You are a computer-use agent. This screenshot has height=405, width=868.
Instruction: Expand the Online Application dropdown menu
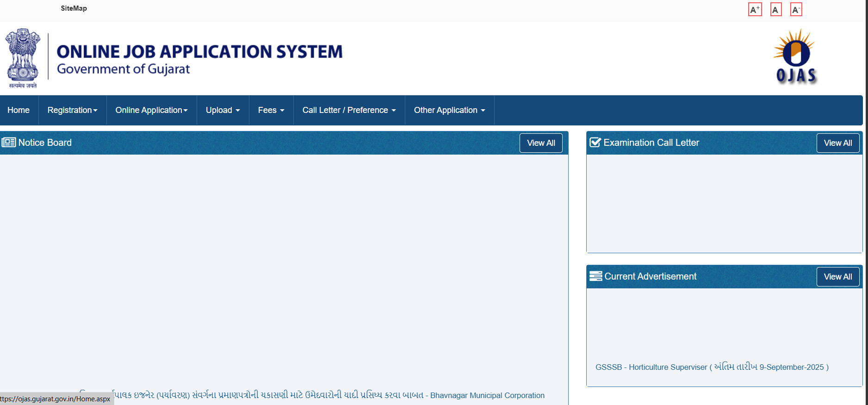tap(151, 110)
